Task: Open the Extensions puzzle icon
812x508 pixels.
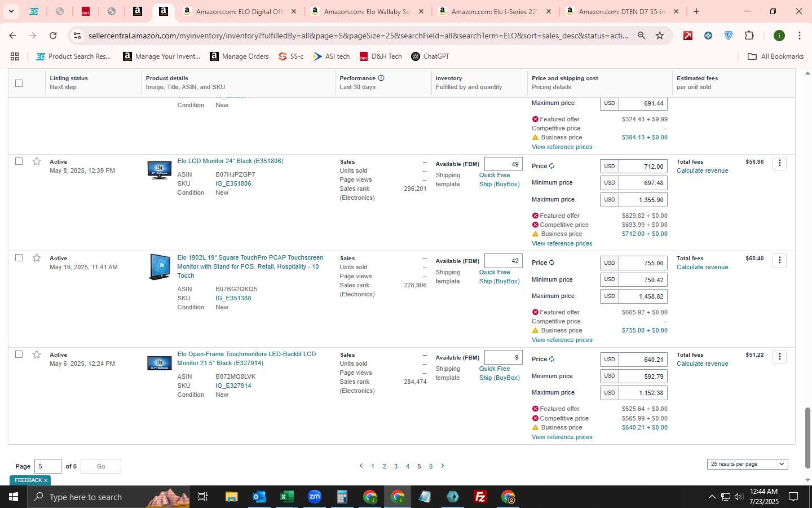Action: (749, 36)
